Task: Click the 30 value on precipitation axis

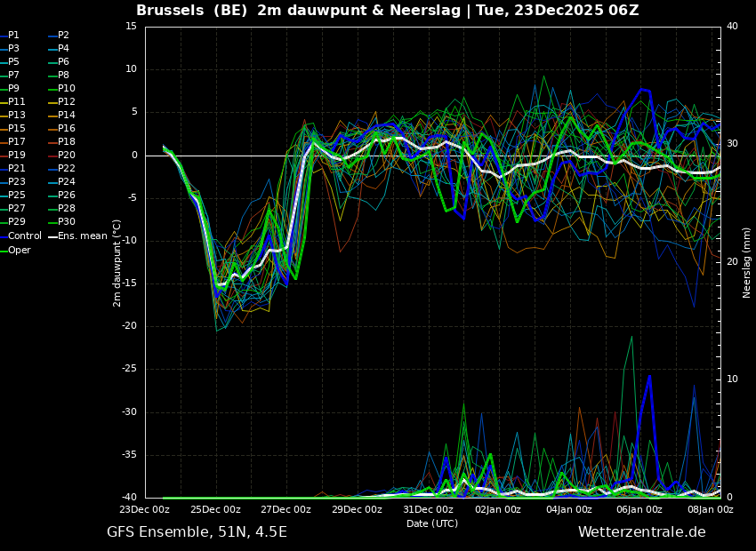Action: [732, 144]
